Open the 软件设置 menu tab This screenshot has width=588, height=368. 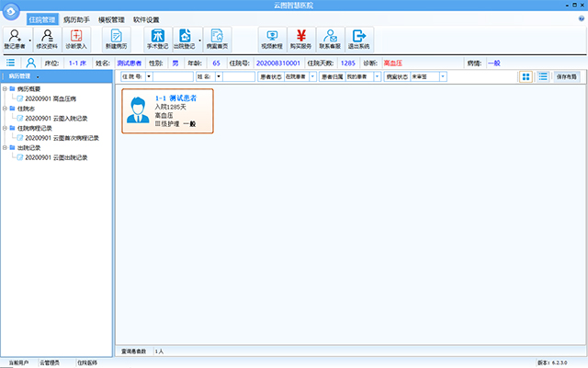click(146, 19)
